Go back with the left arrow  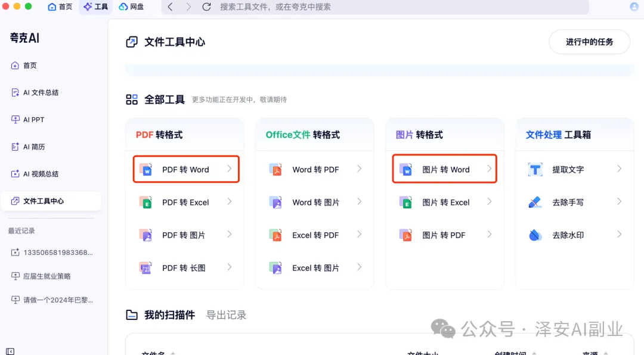click(171, 7)
